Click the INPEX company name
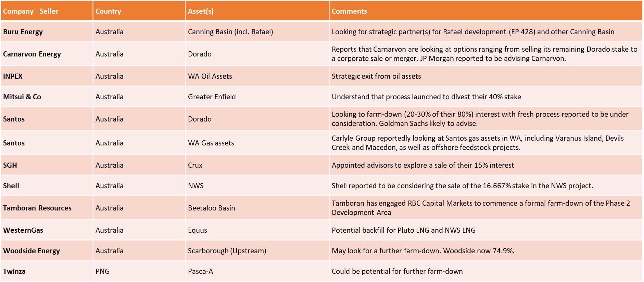This screenshot has width=644, height=282. (13, 76)
